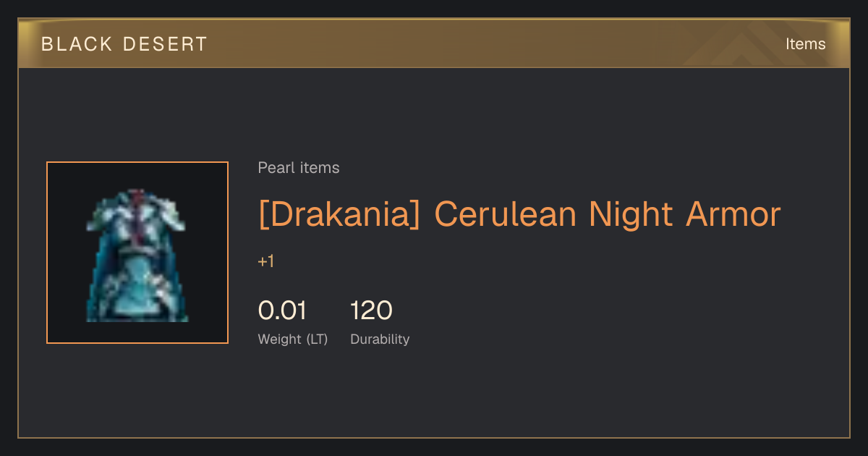
Task: Click the orange-bordered item image frame
Action: pos(137,253)
